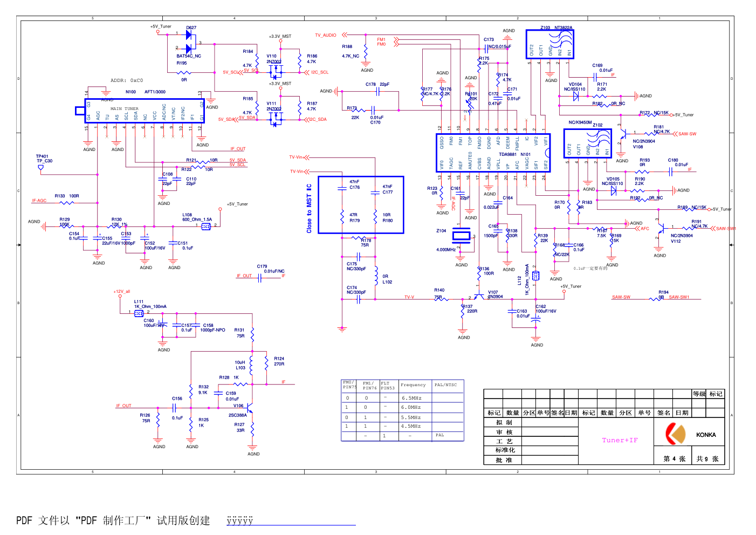Select the IF-AGC net label
The image size is (756, 535).
[x=39, y=201]
